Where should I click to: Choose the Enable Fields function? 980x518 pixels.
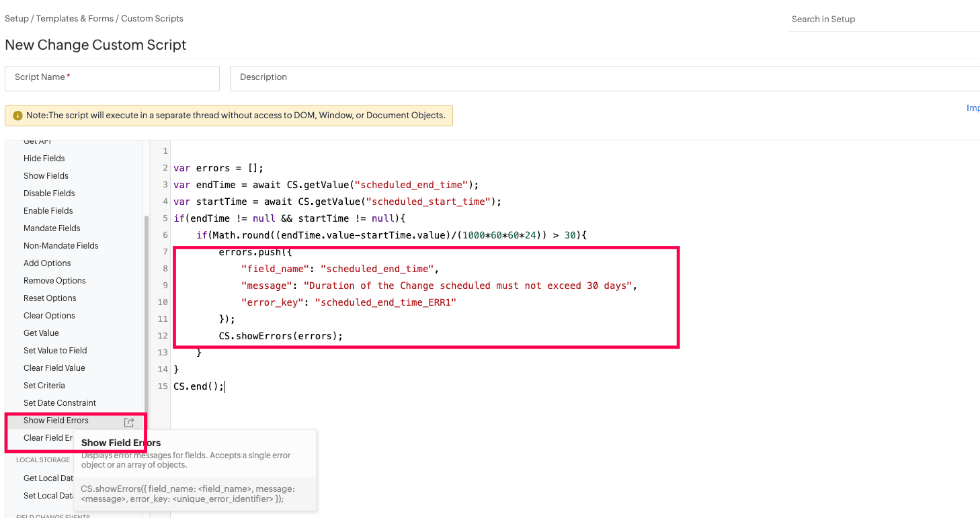tap(48, 211)
